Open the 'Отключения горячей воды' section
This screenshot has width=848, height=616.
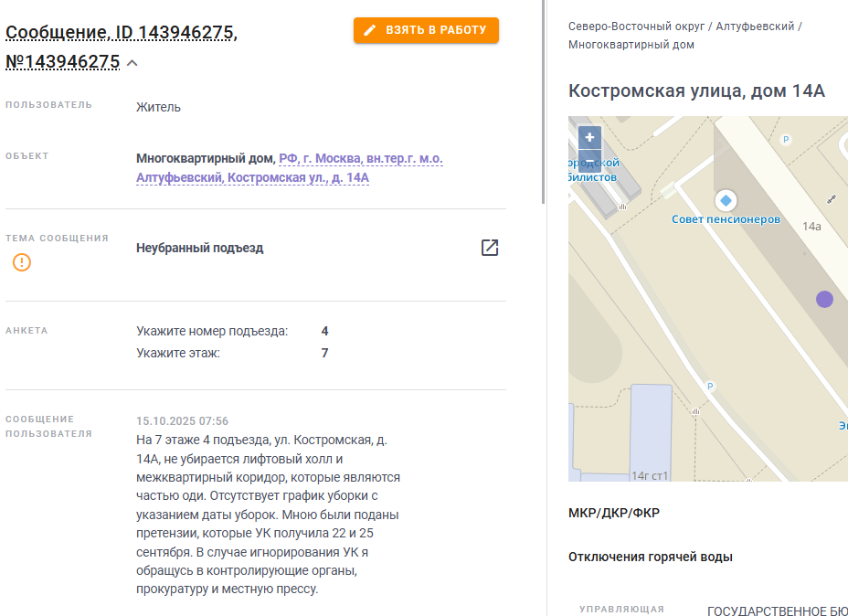pyautogui.click(x=650, y=557)
